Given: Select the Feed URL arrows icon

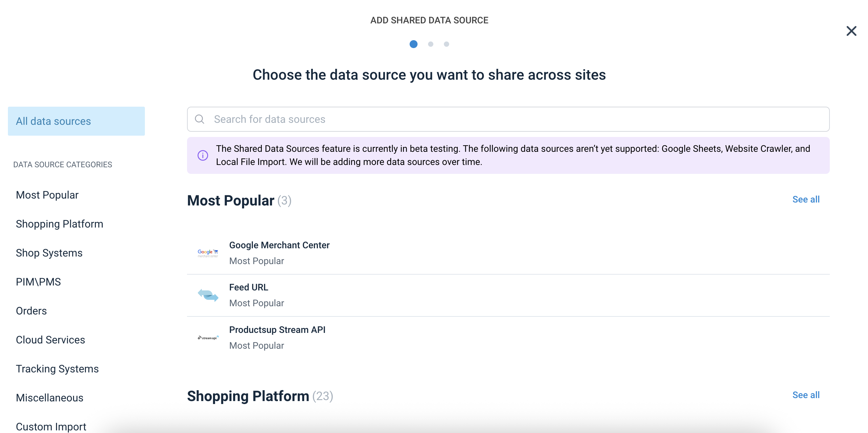Looking at the screenshot, I should click(x=207, y=295).
